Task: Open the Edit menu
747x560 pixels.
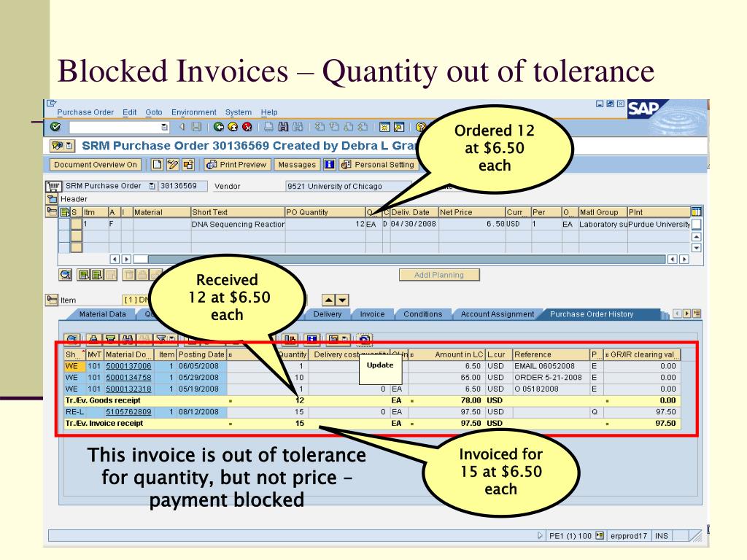Action: (x=129, y=112)
